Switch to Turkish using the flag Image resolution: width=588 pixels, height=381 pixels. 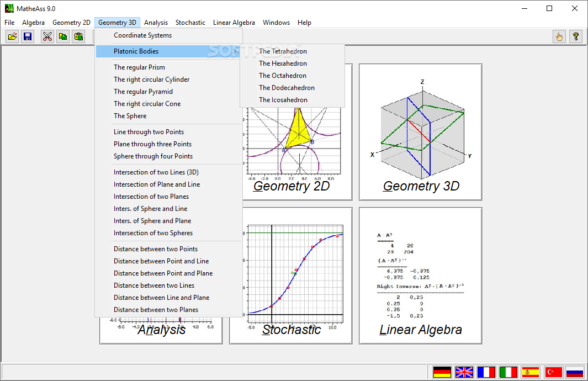pyautogui.click(x=553, y=372)
